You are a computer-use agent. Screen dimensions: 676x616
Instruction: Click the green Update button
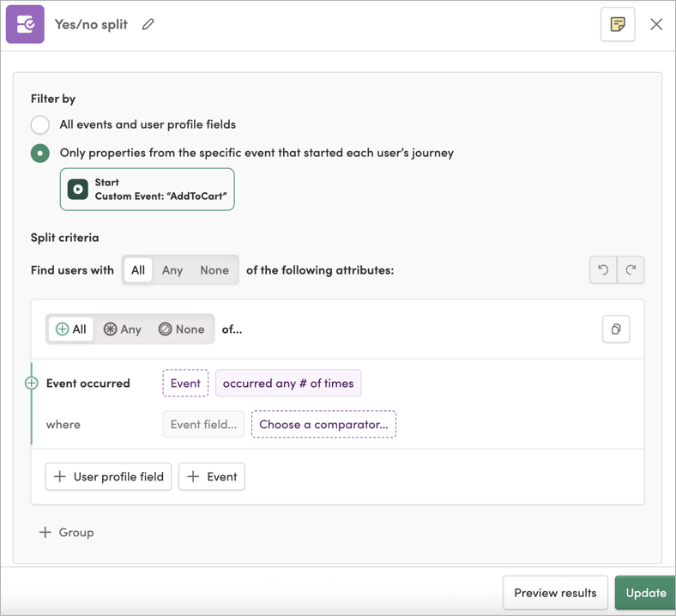click(x=645, y=593)
